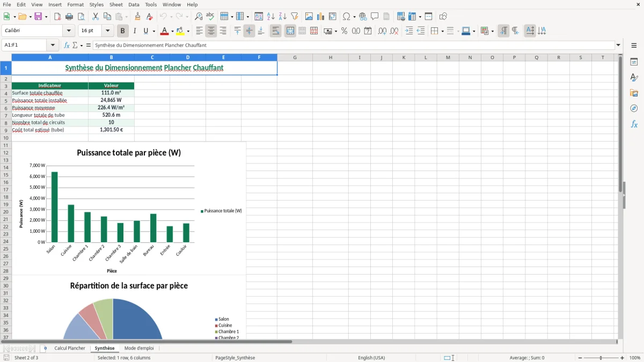Insert a hyperlink
This screenshot has width=644, height=362.
pos(363,17)
